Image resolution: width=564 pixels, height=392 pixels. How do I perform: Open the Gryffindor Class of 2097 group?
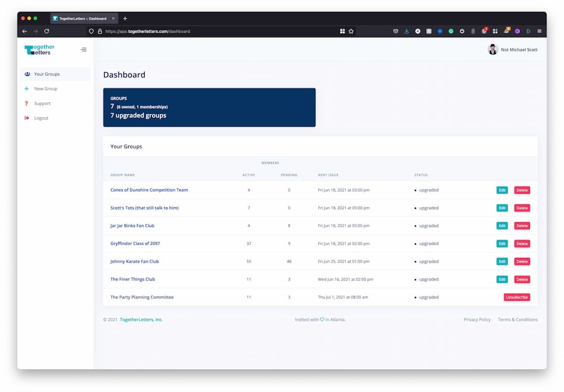(x=135, y=243)
